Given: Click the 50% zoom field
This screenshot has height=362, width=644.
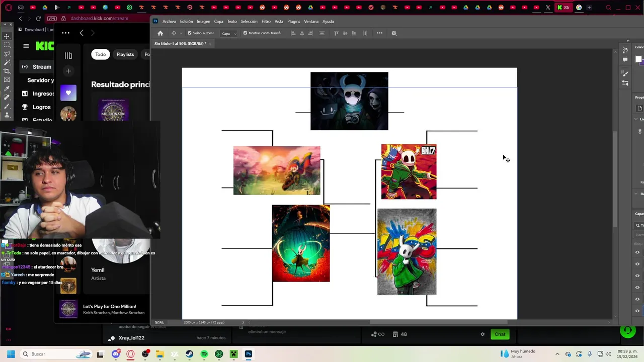Looking at the screenshot, I should (x=159, y=323).
